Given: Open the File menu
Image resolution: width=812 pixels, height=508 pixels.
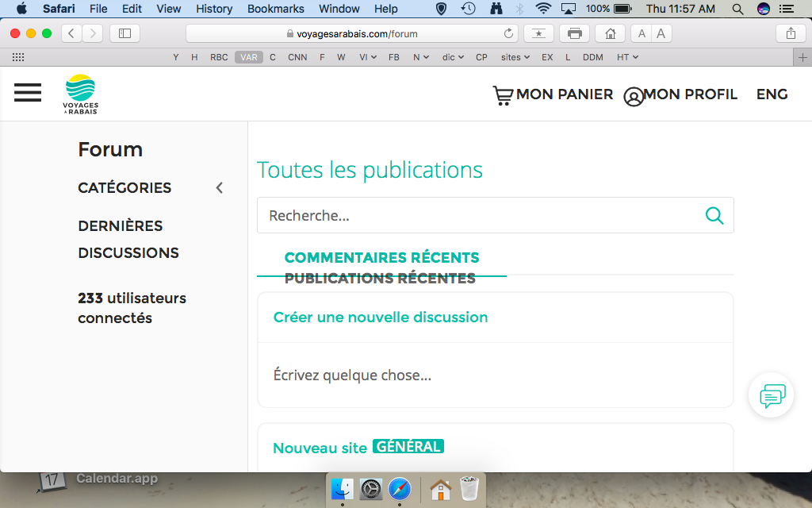Looking at the screenshot, I should click(98, 9).
